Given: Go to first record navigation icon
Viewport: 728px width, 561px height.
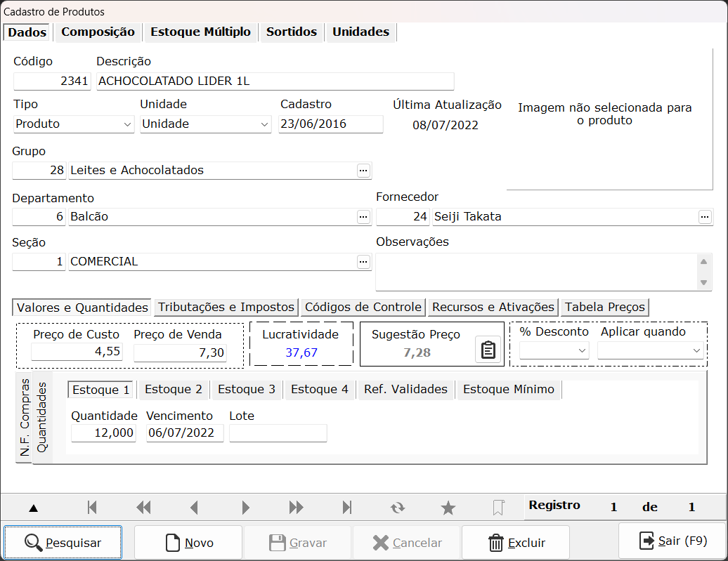Looking at the screenshot, I should (x=92, y=508).
